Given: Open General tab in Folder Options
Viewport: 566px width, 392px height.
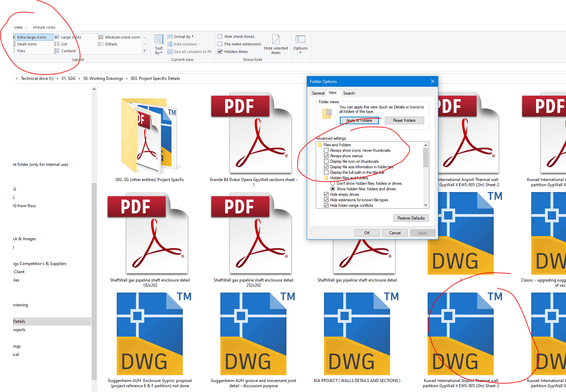Looking at the screenshot, I should 318,93.
